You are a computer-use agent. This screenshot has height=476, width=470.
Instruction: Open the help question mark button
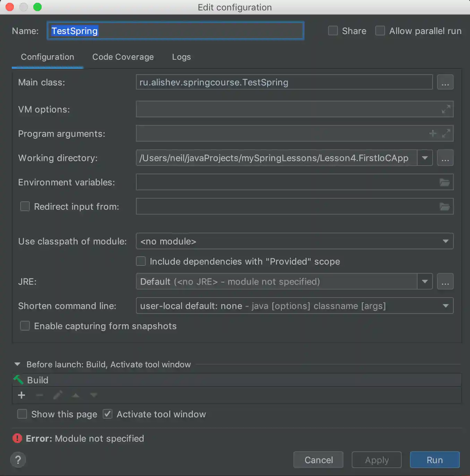(x=18, y=460)
